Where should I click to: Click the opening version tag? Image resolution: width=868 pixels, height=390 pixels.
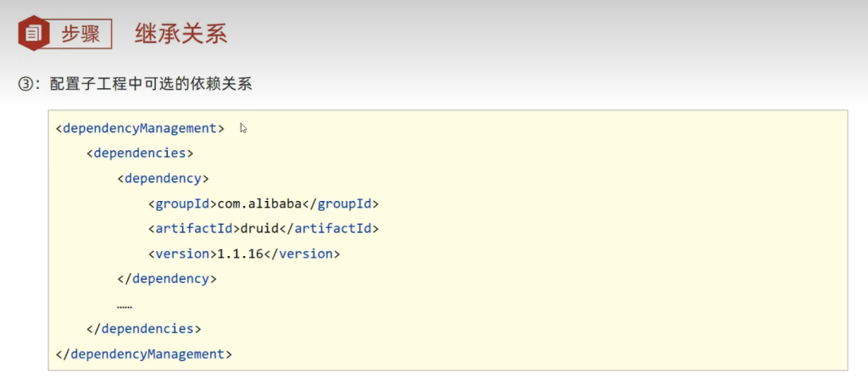point(182,253)
